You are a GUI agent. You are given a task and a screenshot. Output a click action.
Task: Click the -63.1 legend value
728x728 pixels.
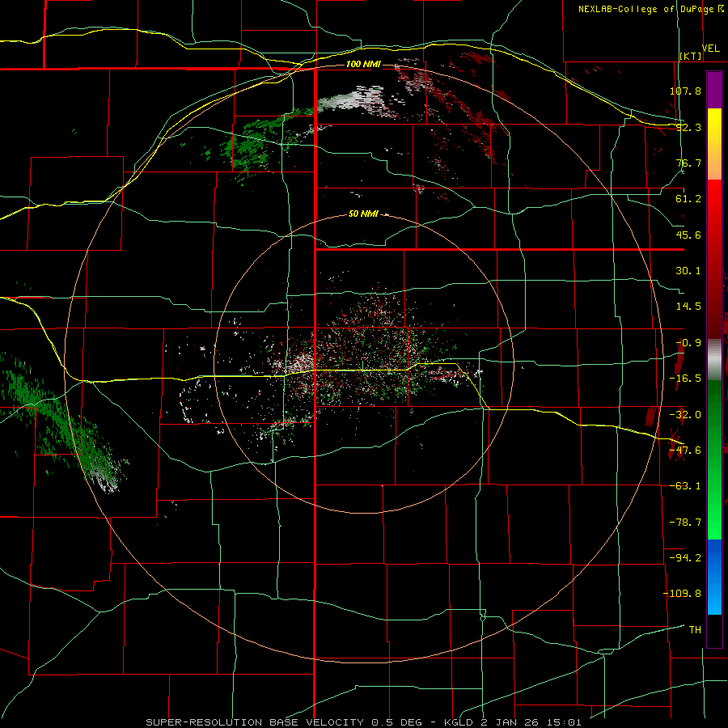pyautogui.click(x=685, y=486)
